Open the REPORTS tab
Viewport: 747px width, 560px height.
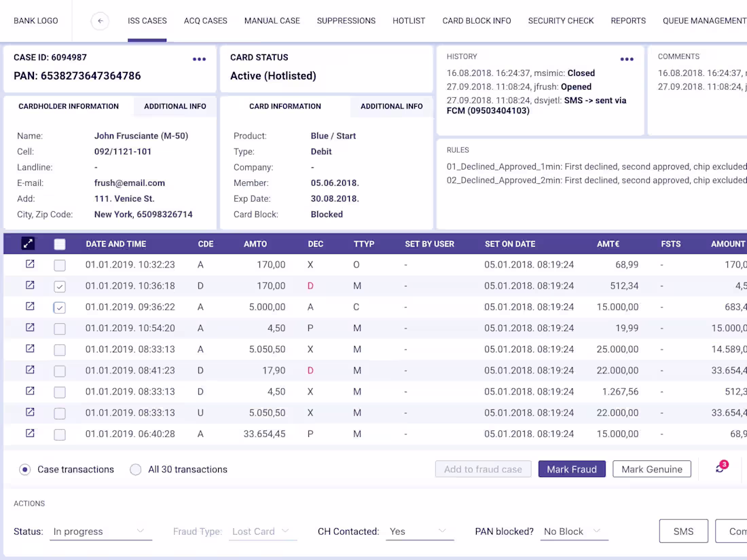click(628, 21)
